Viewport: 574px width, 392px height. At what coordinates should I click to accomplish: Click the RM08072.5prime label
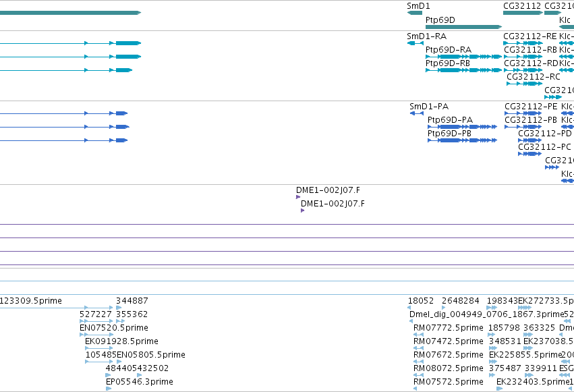tap(448, 368)
